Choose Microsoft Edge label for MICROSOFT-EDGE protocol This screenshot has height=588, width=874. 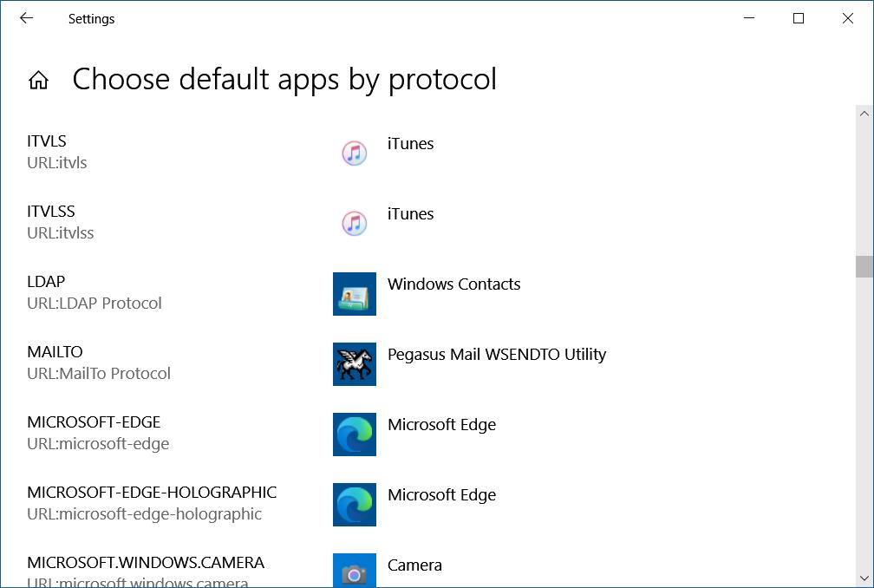pyautogui.click(x=441, y=425)
